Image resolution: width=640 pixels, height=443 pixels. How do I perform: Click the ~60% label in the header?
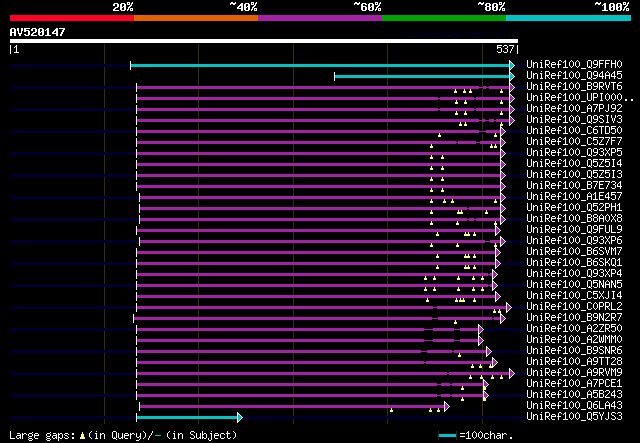point(367,7)
